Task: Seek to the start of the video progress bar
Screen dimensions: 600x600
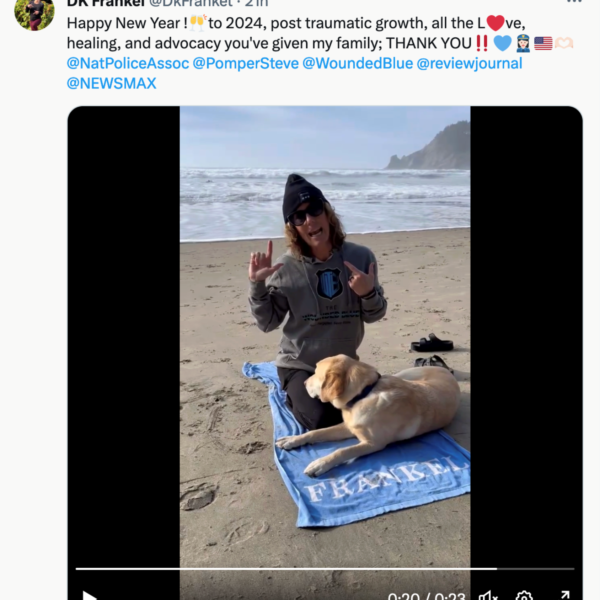Action: (77, 569)
